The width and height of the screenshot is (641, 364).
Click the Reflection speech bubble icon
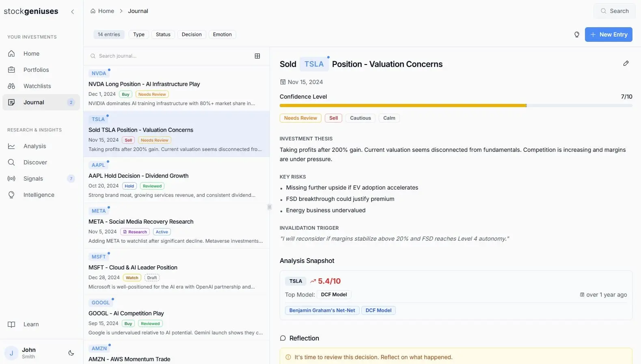(x=283, y=338)
